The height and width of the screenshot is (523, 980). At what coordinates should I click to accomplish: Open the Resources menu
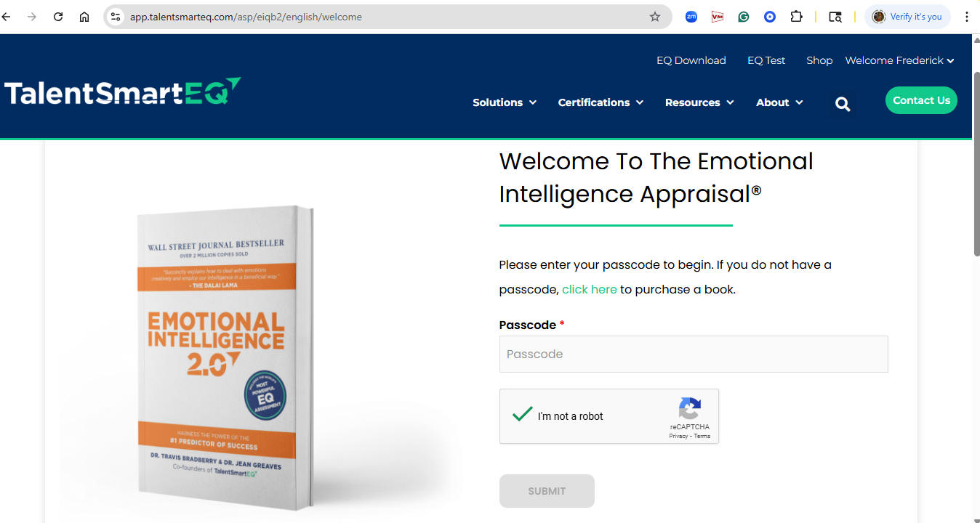pos(699,102)
